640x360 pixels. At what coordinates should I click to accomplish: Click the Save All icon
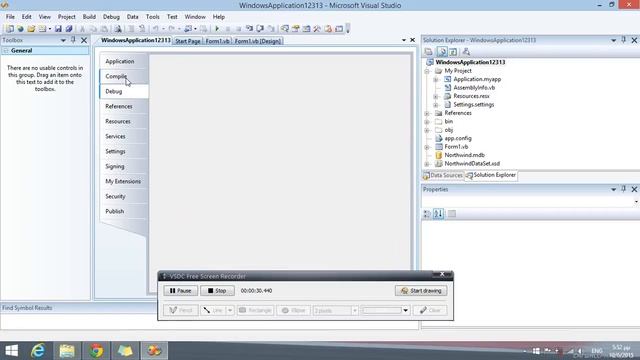pyautogui.click(x=69, y=29)
